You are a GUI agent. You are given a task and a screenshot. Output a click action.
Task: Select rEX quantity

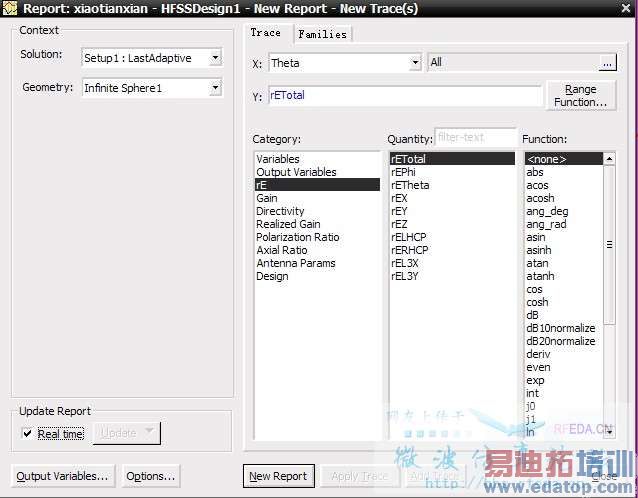452,198
